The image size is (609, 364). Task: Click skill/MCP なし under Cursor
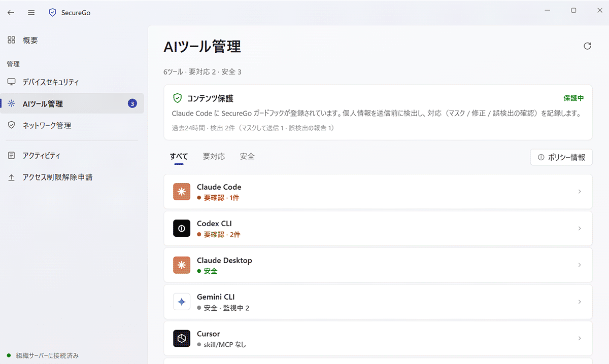click(x=225, y=345)
